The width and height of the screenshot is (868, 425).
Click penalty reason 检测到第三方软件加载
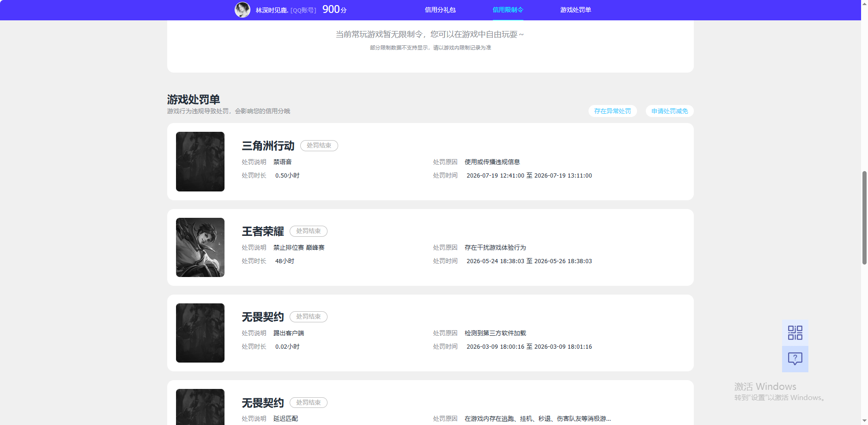pyautogui.click(x=495, y=333)
